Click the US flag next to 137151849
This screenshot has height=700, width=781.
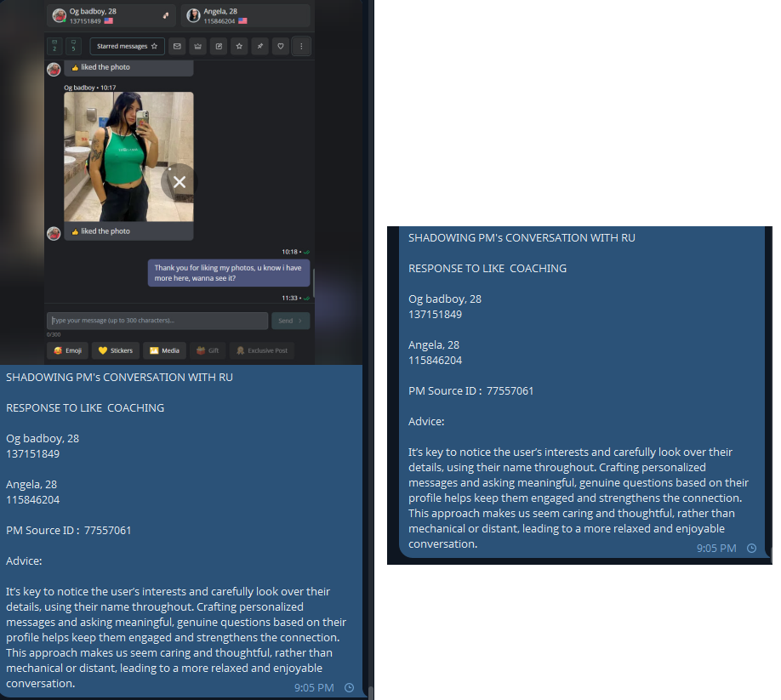[x=109, y=21]
